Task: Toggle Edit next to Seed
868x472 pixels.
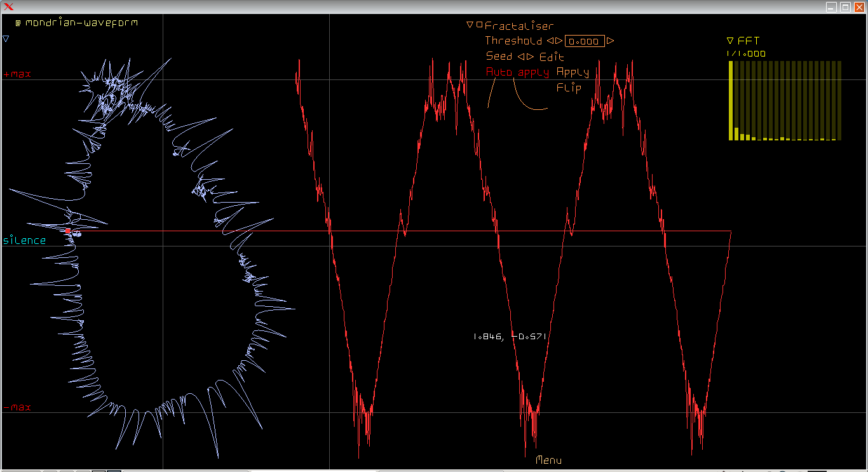Action: [552, 57]
